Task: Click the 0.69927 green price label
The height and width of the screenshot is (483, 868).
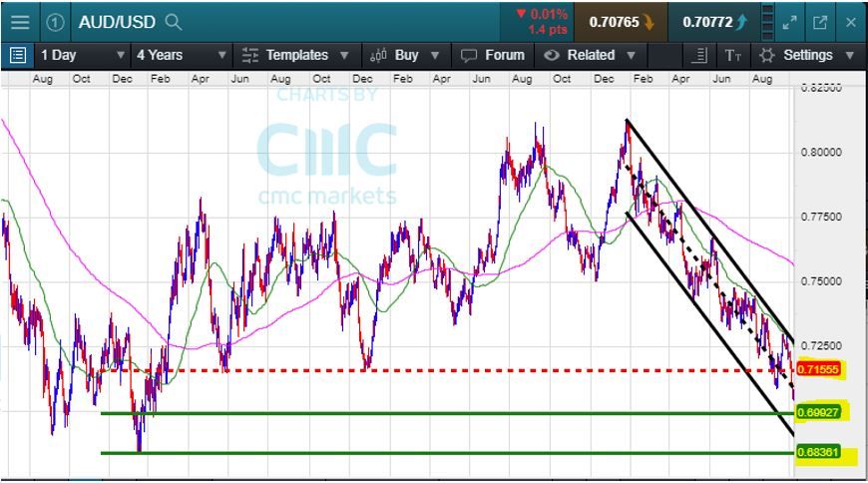Action: [818, 412]
